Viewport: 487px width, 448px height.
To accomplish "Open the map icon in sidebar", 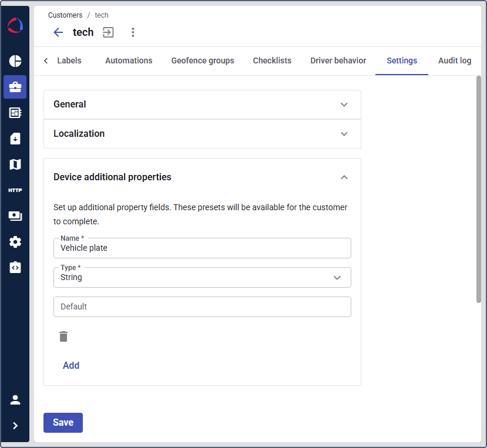I will coord(15,164).
